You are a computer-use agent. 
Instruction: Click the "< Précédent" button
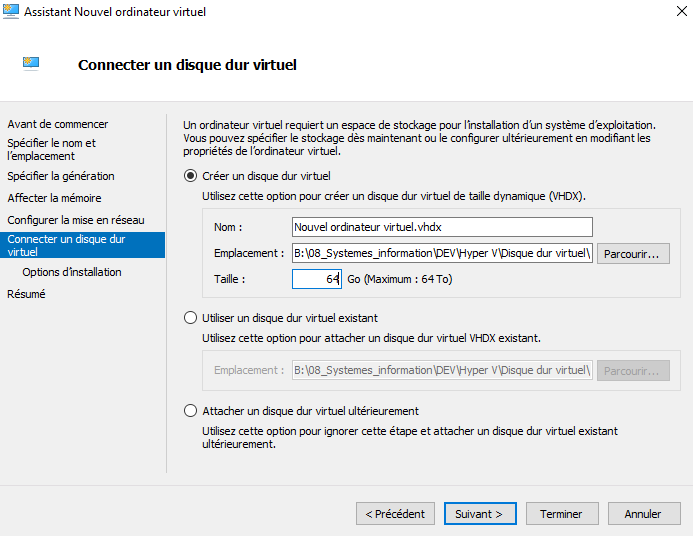coord(395,514)
